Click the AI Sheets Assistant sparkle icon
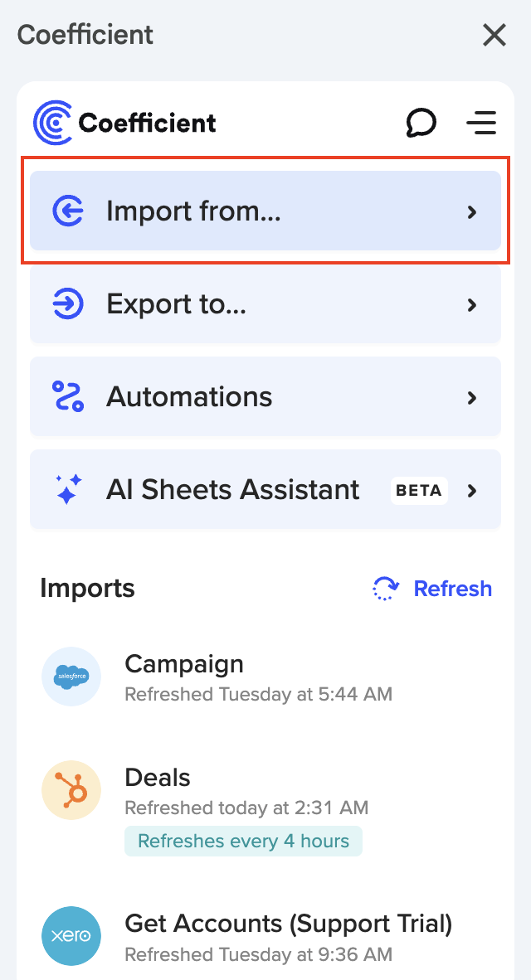The image size is (531, 980). tap(68, 490)
